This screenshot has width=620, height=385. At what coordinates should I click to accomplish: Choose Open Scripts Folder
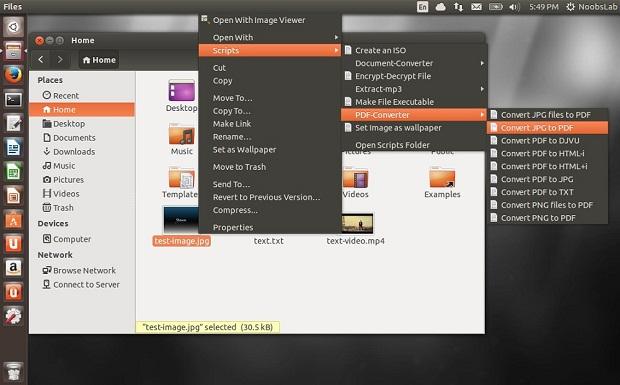click(x=414, y=145)
